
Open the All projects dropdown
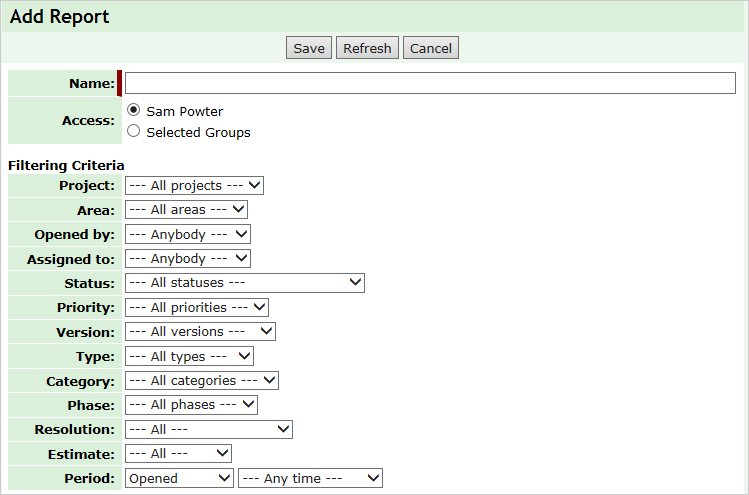pyautogui.click(x=194, y=185)
